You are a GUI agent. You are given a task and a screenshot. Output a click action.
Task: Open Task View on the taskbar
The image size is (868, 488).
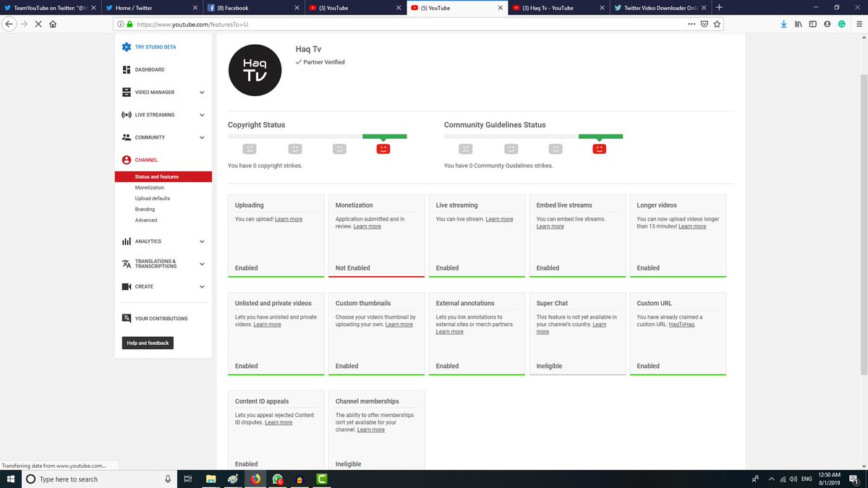click(x=187, y=479)
